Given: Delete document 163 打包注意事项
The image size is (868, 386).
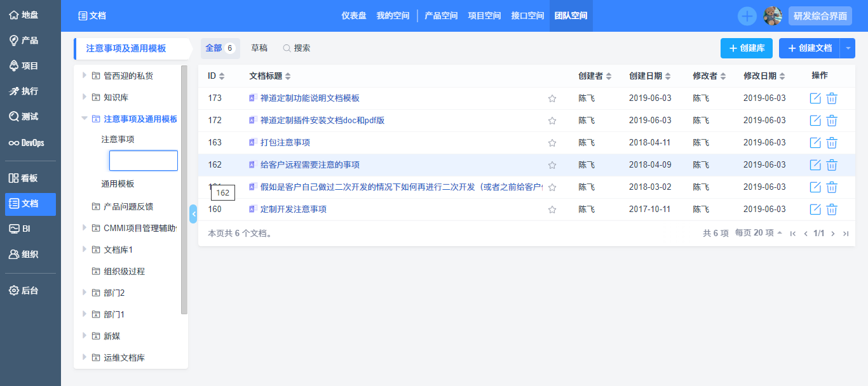Looking at the screenshot, I should click(832, 143).
